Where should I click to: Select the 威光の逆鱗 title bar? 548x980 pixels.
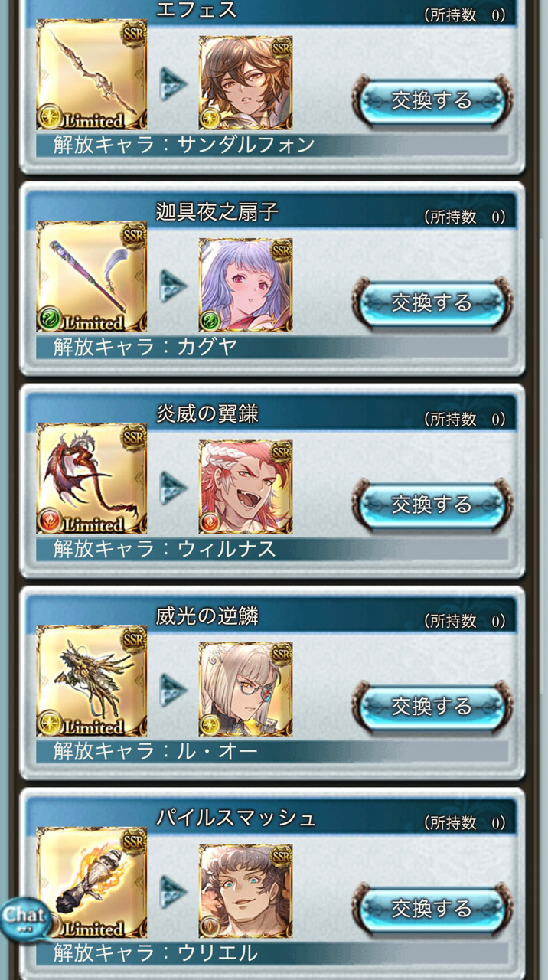272,616
